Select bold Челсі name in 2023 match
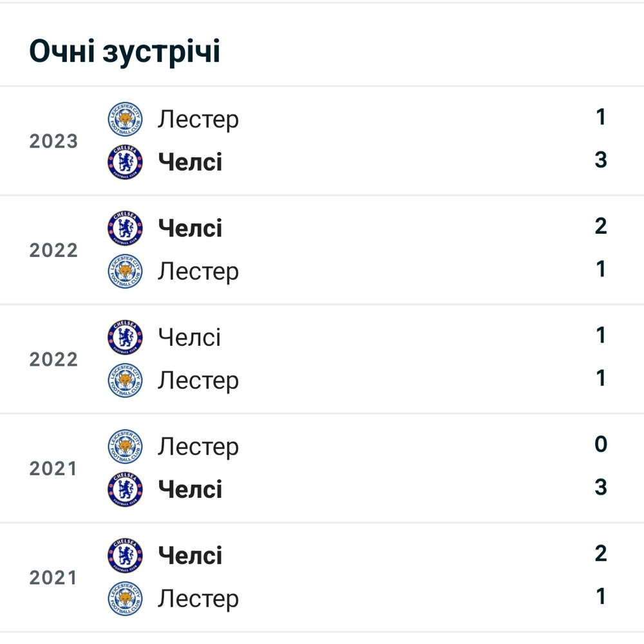Image resolution: width=644 pixels, height=644 pixels. coord(190,162)
